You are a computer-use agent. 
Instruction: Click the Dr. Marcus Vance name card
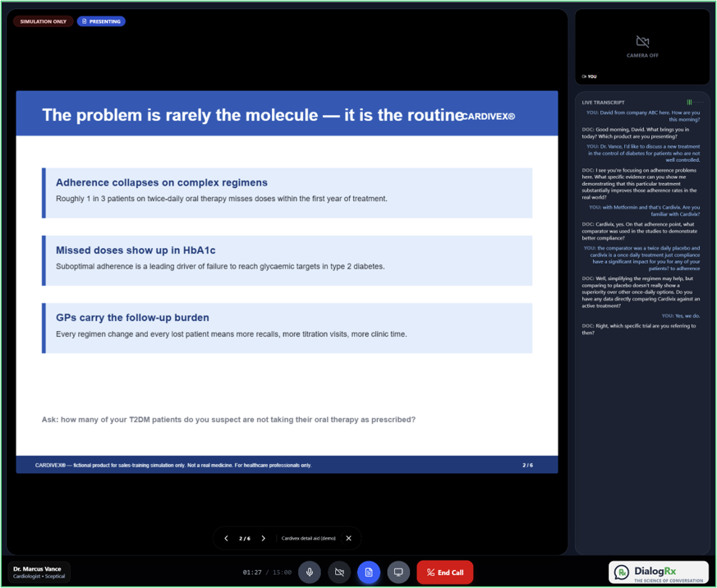(39, 572)
